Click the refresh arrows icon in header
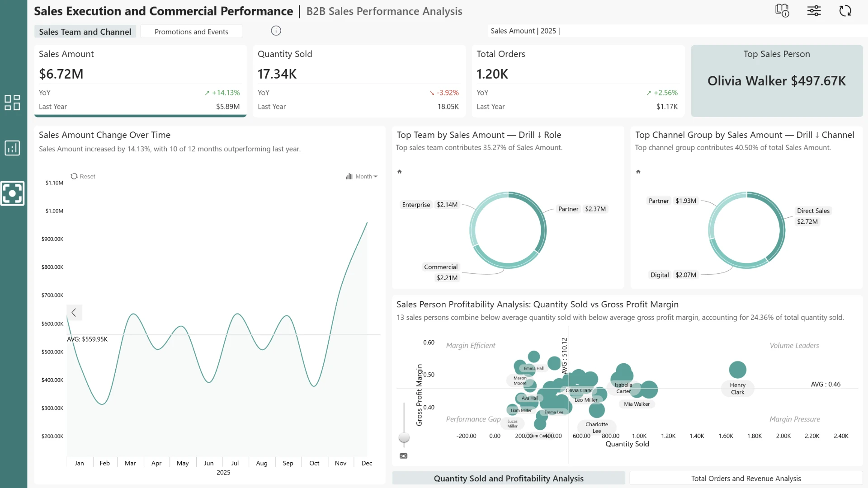 point(845,10)
